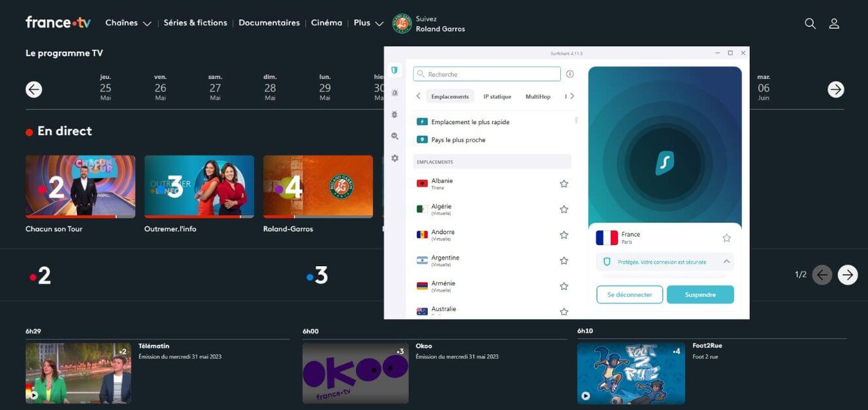Open the Documentaires menu item
Viewport: 868px width, 410px height.
269,23
